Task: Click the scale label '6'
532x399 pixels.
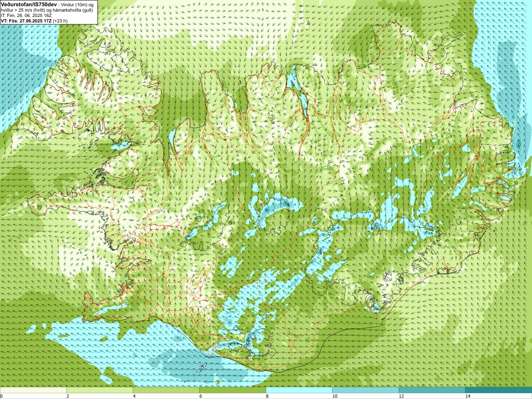Action: coord(201,396)
